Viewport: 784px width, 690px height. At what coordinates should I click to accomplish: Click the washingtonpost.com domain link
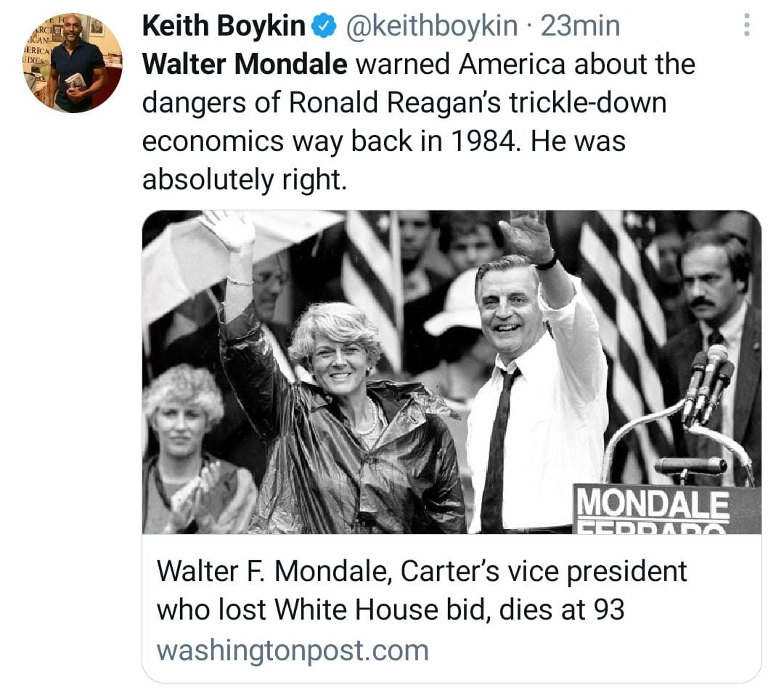(293, 649)
